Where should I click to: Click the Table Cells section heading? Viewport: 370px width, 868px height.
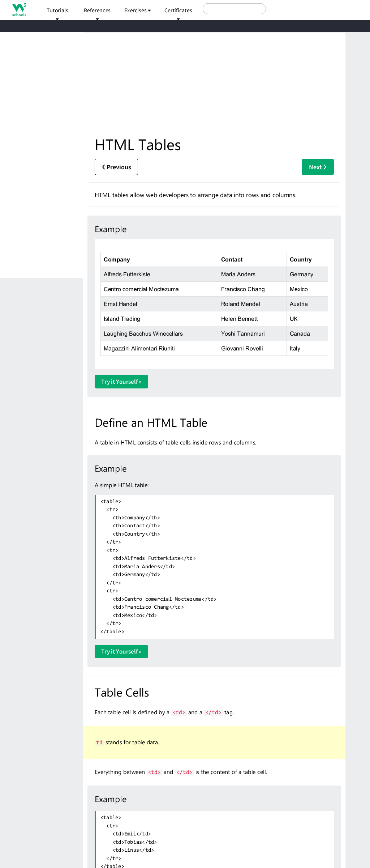click(x=122, y=693)
